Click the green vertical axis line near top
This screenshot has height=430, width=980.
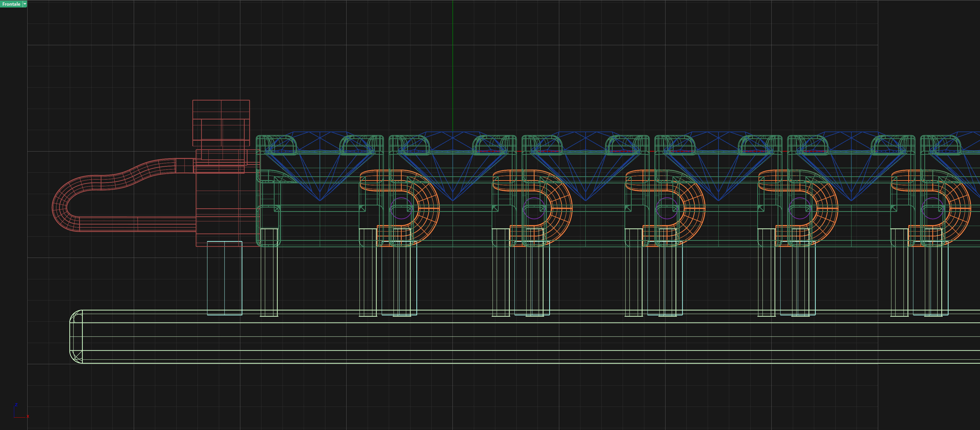[x=453, y=57]
